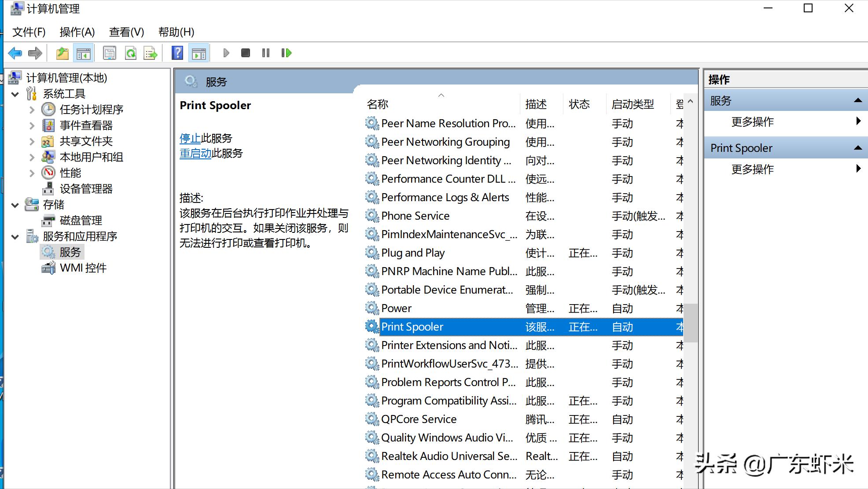868x489 pixels.
Task: Expand the 事件查看器 tree node
Action: point(32,125)
